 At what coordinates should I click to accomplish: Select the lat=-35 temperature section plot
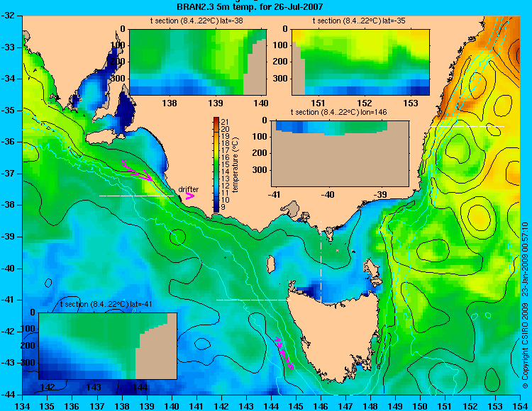(360, 62)
